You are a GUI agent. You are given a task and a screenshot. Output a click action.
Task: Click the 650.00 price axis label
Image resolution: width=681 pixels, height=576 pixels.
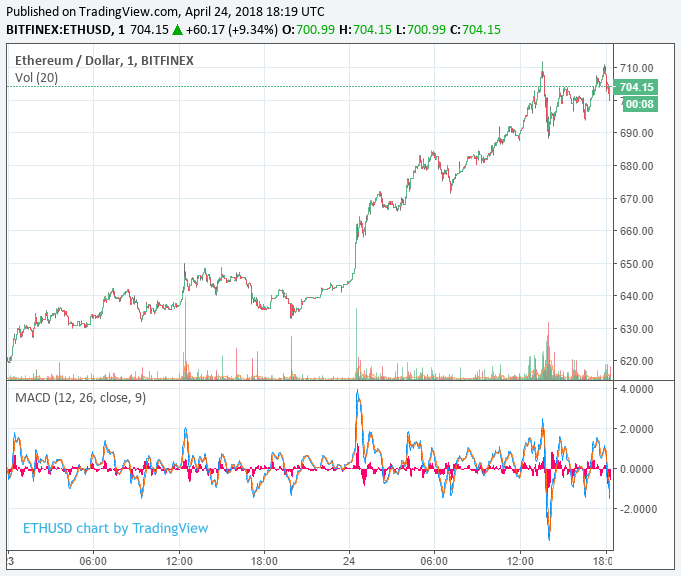tap(636, 264)
